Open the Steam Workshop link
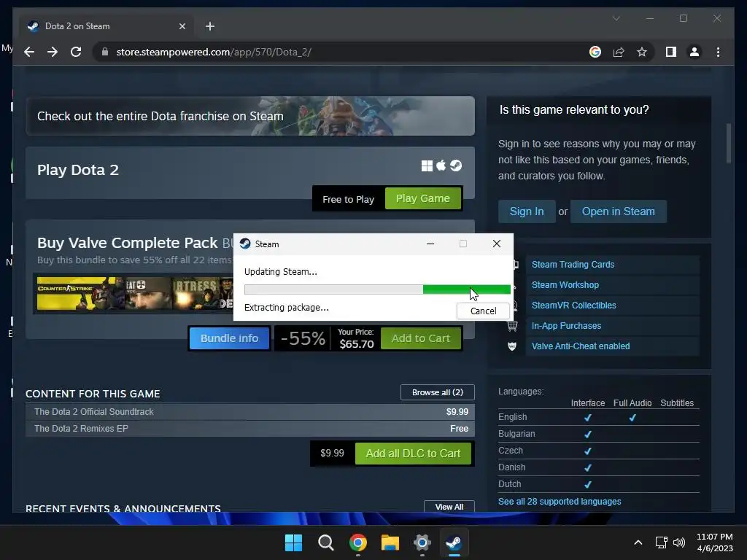The width and height of the screenshot is (747, 560). 565,285
